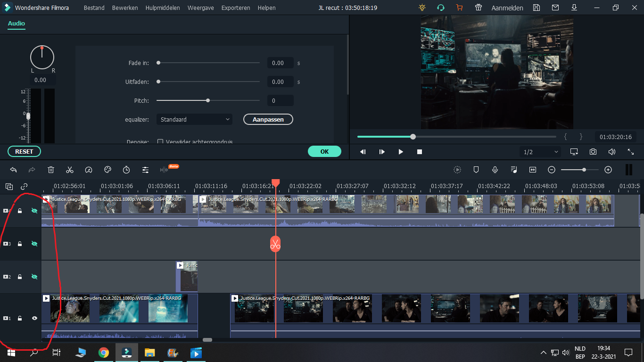Image resolution: width=644 pixels, height=362 pixels.
Task: Open the audio adjust sliders icon
Action: click(x=145, y=170)
